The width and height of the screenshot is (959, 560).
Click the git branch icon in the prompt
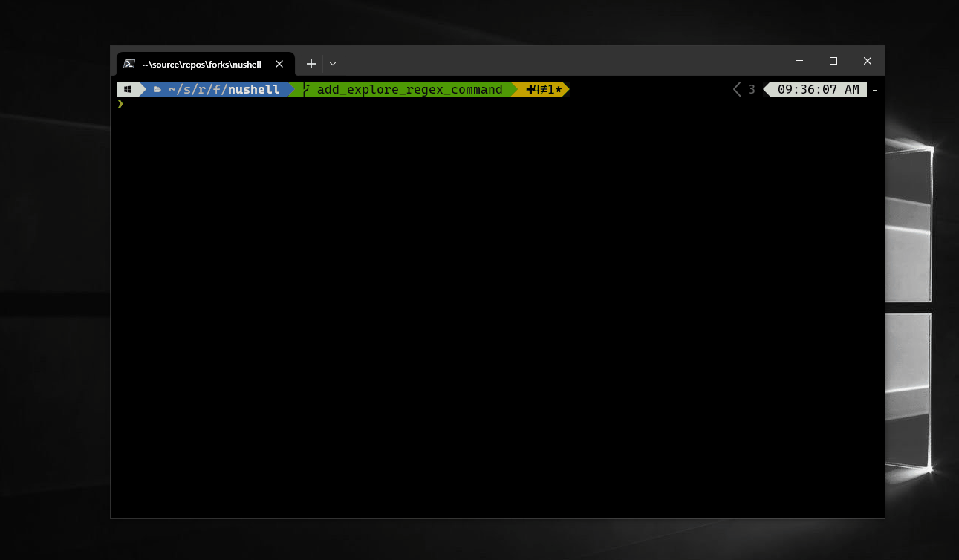click(305, 89)
